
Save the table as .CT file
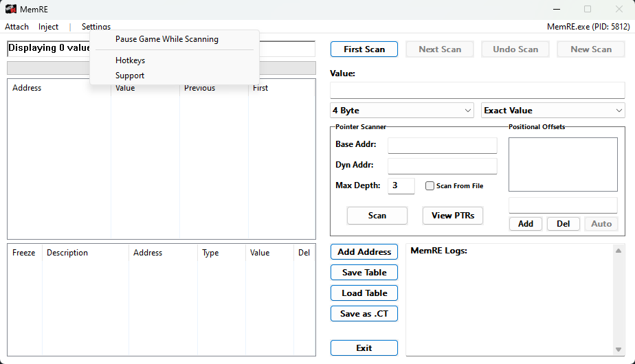point(364,314)
